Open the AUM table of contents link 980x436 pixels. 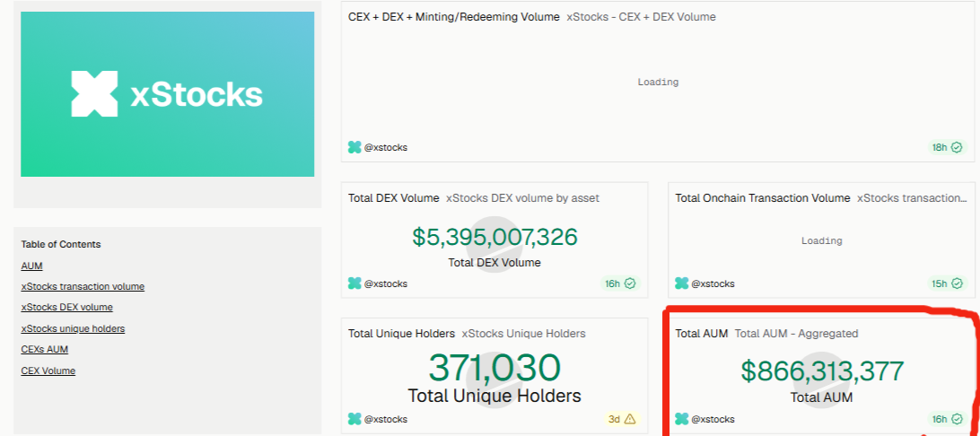[x=32, y=266]
